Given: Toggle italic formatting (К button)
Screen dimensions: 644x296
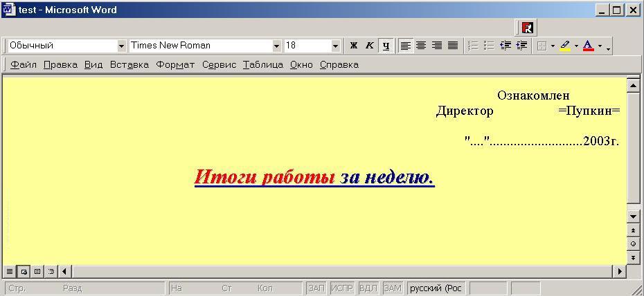Looking at the screenshot, I should pos(369,46).
